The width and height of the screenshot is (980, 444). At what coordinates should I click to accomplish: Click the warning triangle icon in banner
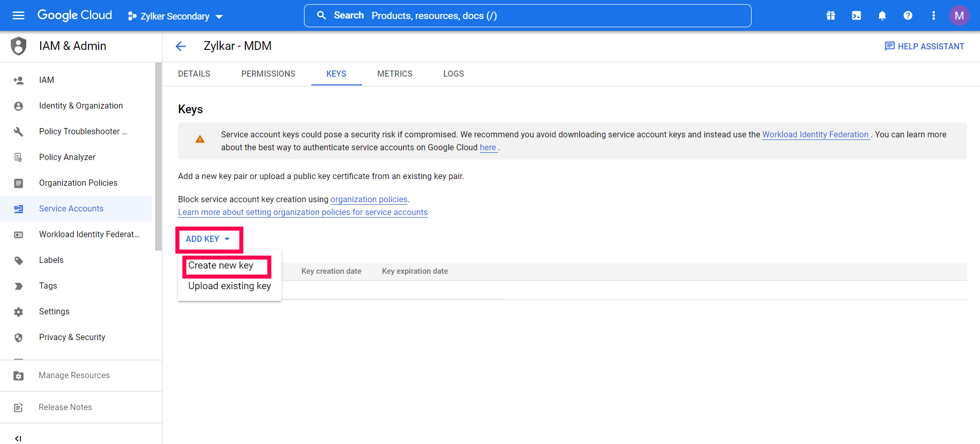pyautogui.click(x=200, y=139)
